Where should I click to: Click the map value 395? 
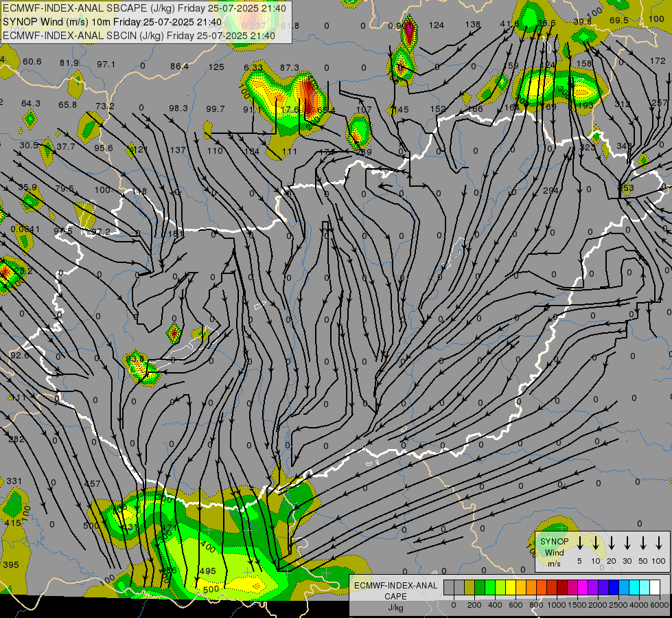(x=11, y=565)
